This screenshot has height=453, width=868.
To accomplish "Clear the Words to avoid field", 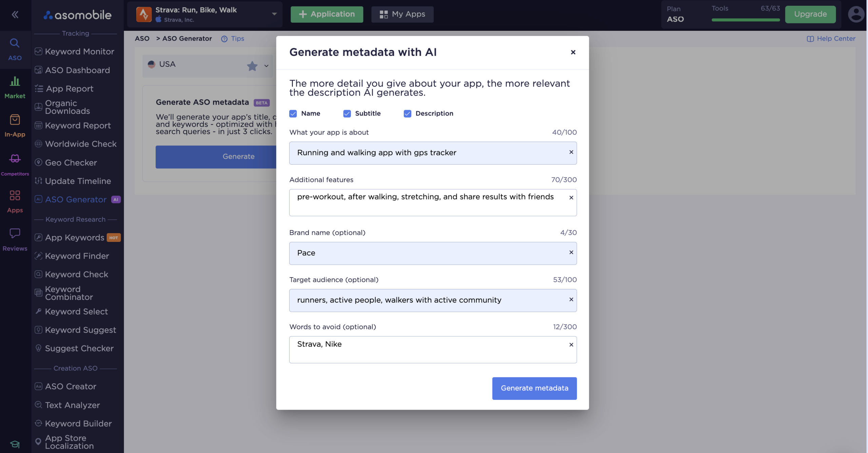I will point(571,345).
